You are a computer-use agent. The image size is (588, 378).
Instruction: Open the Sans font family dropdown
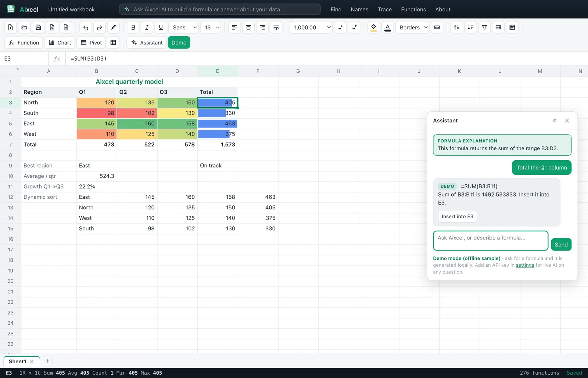pyautogui.click(x=184, y=28)
